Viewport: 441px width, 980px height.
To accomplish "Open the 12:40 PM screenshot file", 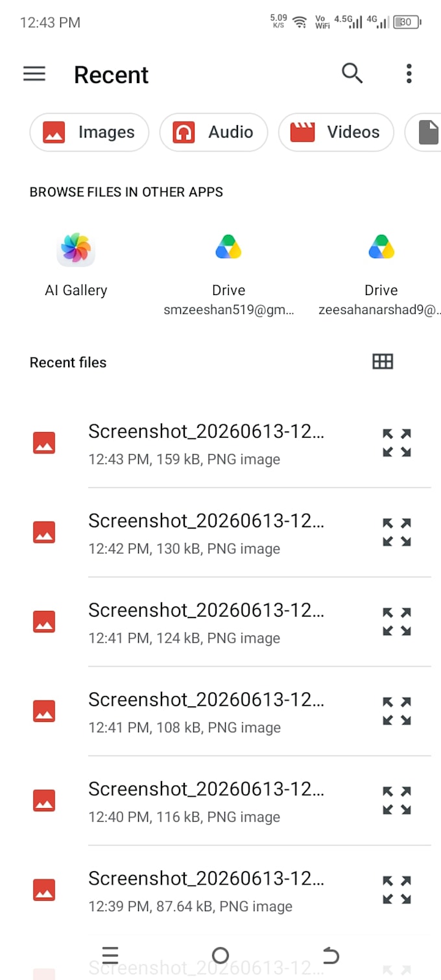I will [x=206, y=801].
